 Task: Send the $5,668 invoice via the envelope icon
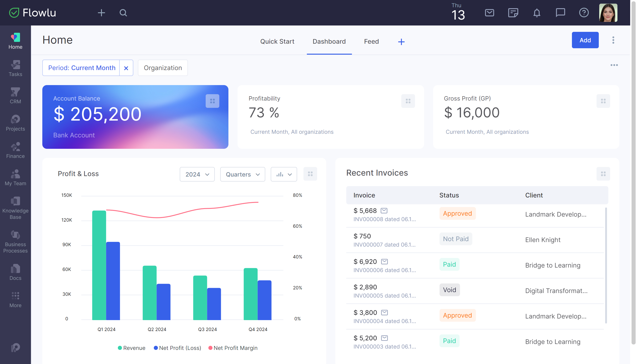(x=384, y=210)
